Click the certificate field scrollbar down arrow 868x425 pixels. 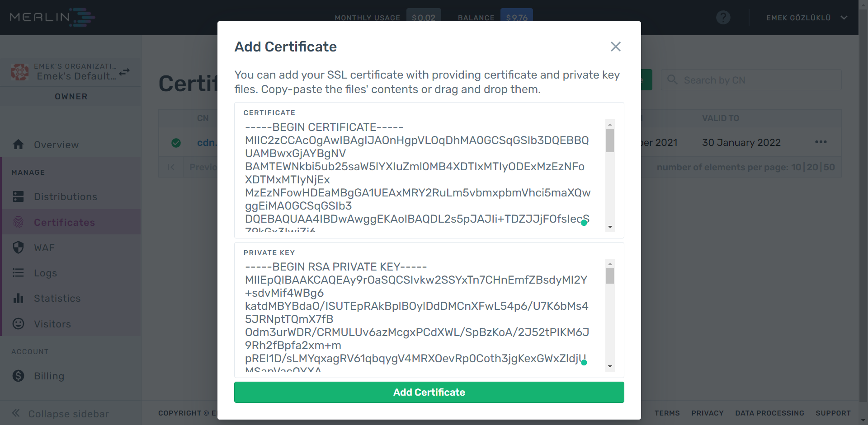click(x=610, y=227)
